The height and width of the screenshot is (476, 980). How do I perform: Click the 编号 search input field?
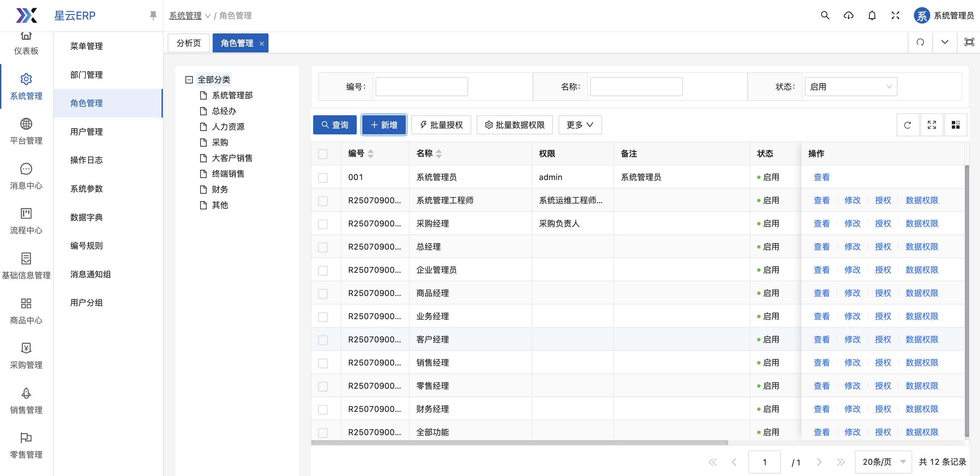tap(422, 87)
